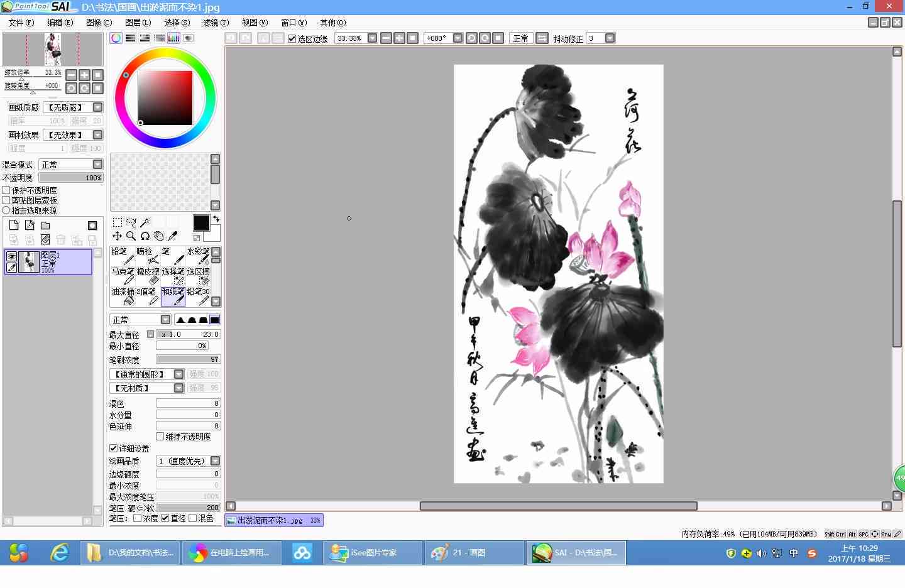Show the swatches palette panel
This screenshot has height=588, width=905.
[173, 38]
